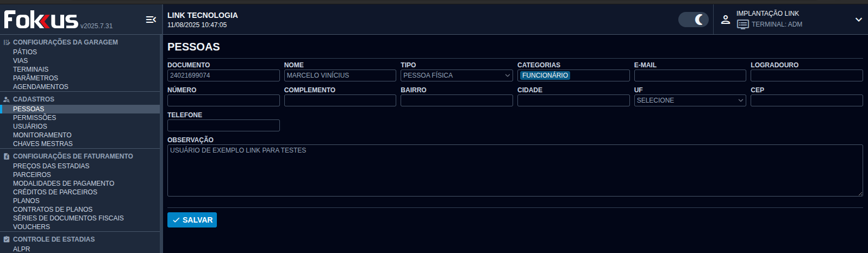Click the Fokus logo
The image size is (868, 253).
[x=41, y=20]
